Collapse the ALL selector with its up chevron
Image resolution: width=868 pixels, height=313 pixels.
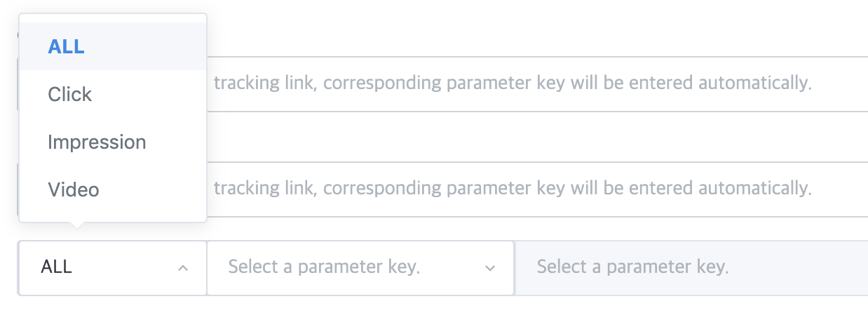(x=183, y=268)
